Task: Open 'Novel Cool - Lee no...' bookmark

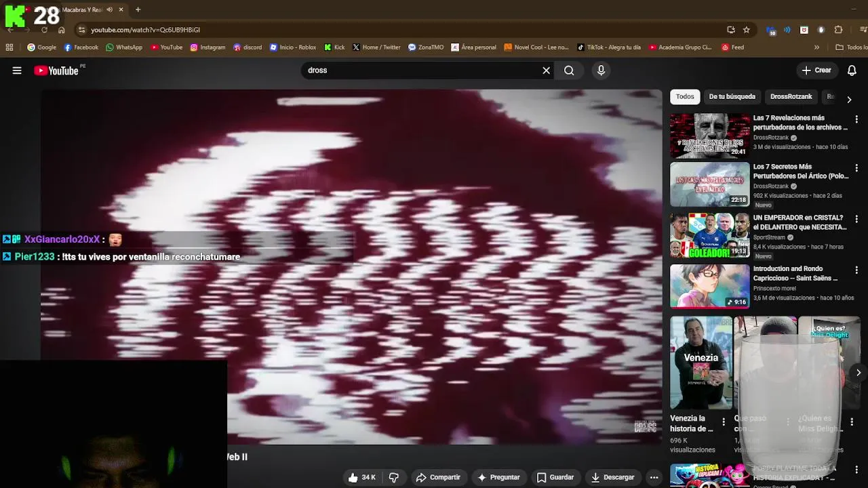Action: pyautogui.click(x=536, y=47)
